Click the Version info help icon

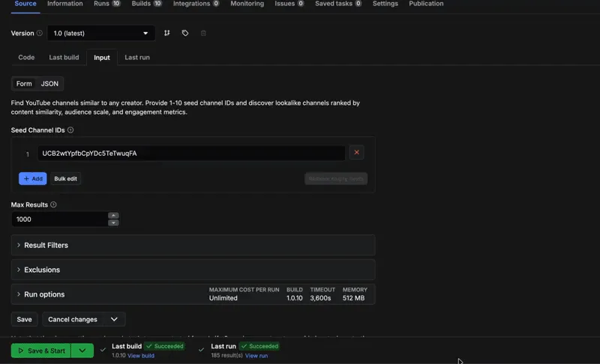[40, 34]
